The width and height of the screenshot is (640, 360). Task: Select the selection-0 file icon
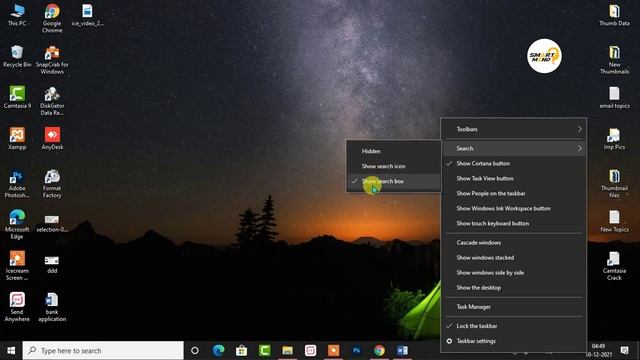click(52, 224)
